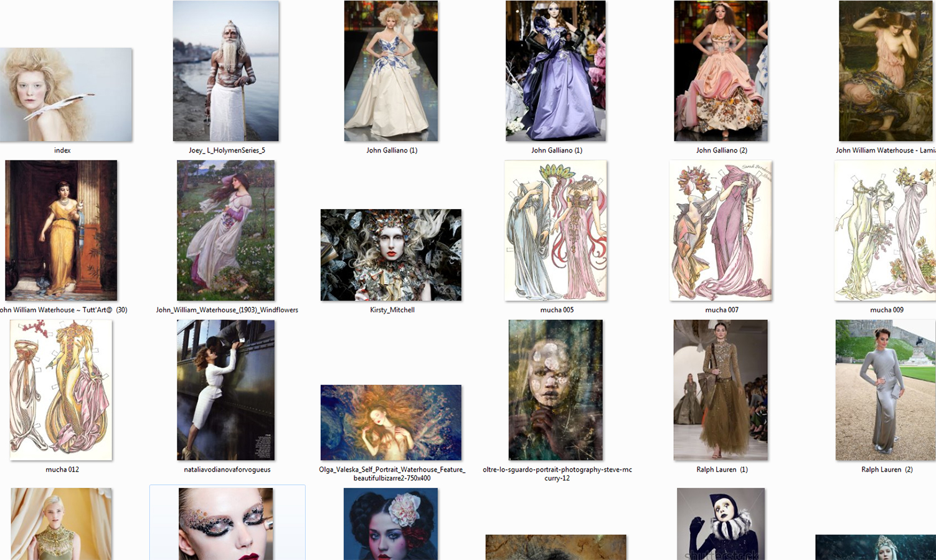936x560 pixels.
Task: Click the file name 'John_William_Waterhouse_(1903)_Windflowers'
Action: [x=227, y=310]
